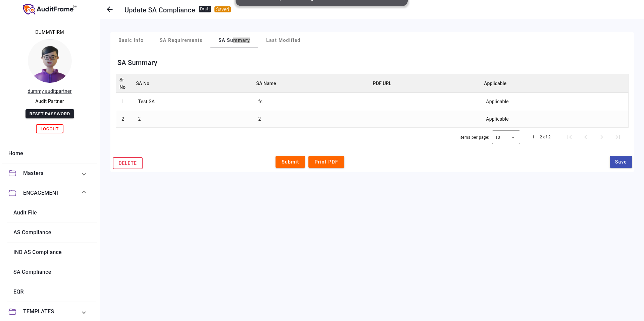Viewport: 644px width, 321px height.
Task: Open the Items per page dropdown
Action: point(506,137)
